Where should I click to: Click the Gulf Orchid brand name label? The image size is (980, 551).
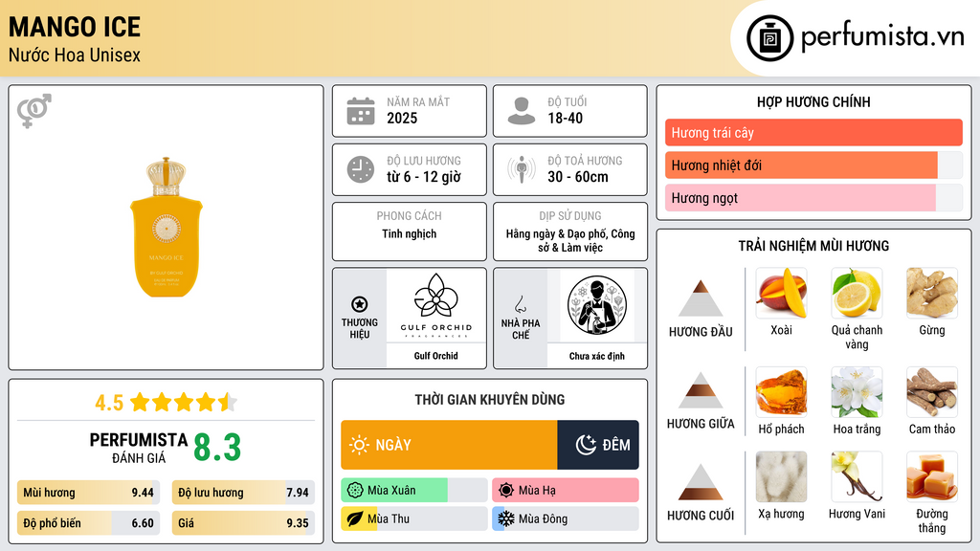pyautogui.click(x=436, y=356)
